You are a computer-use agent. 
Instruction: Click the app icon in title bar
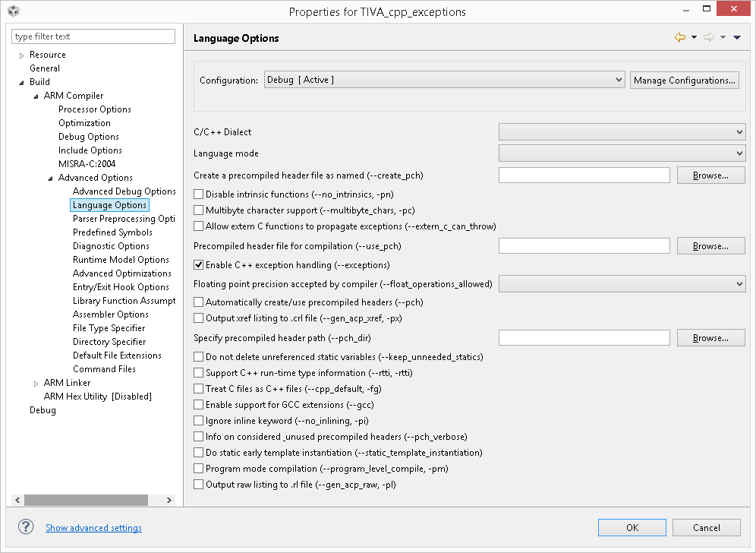pos(13,11)
